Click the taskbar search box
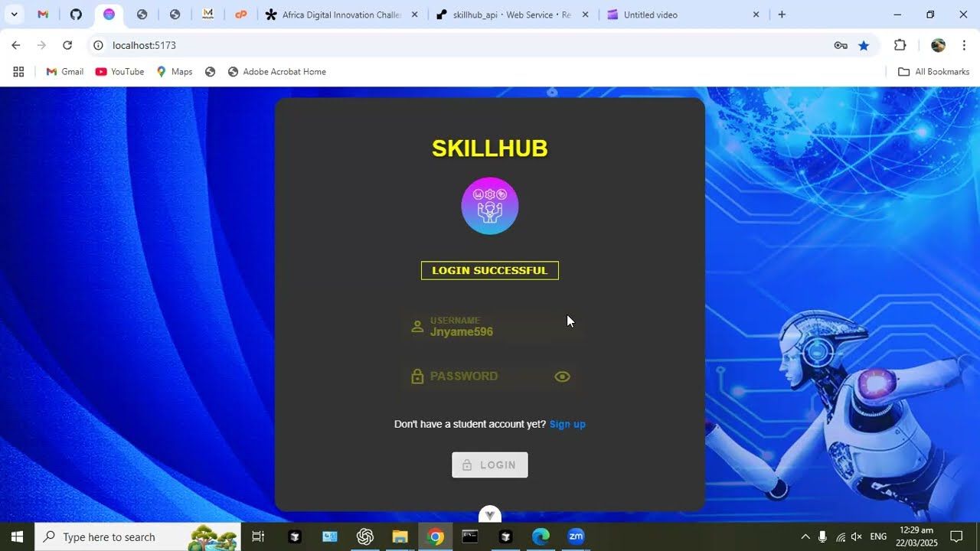 click(x=138, y=536)
